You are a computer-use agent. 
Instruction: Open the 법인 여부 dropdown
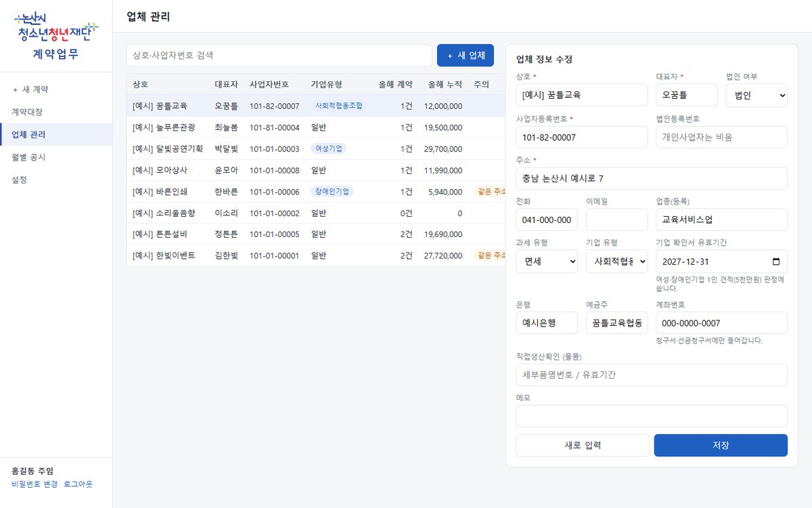point(757,95)
